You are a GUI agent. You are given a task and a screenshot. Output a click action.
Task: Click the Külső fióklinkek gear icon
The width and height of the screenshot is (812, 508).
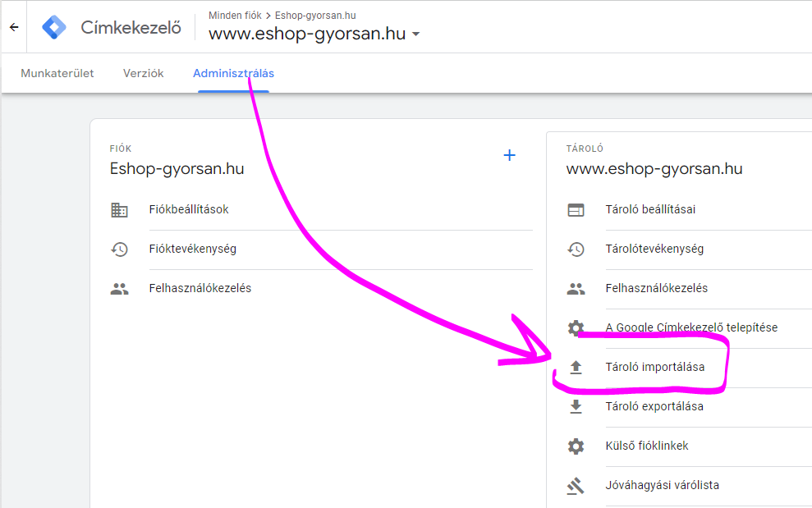tap(576, 446)
